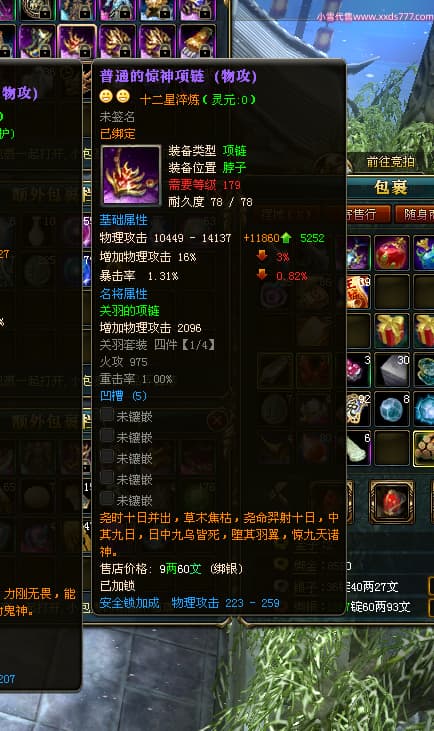
Task: Open the 寄售行 tab in the bag
Action: (x=367, y=214)
